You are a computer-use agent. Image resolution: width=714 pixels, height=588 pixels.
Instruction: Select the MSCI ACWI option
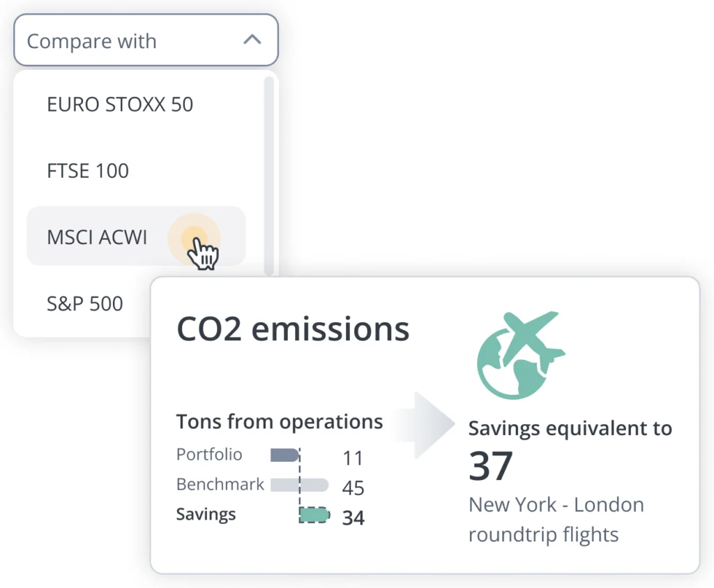tap(98, 237)
